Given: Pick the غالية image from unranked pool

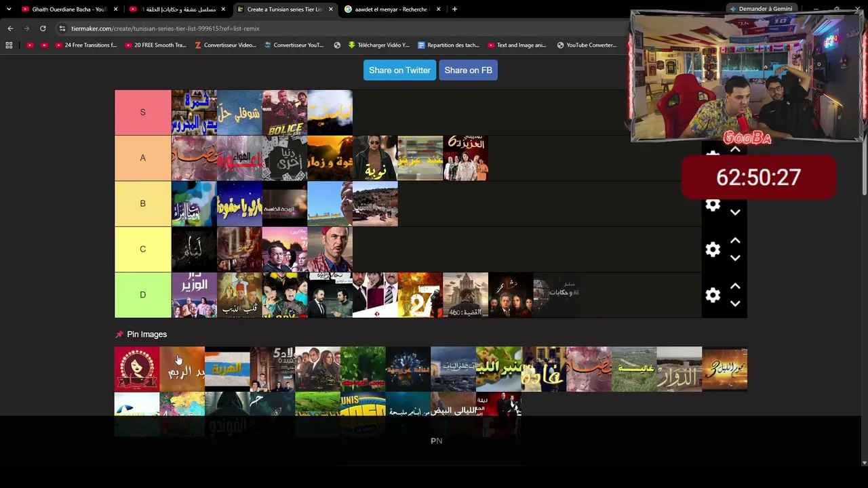Looking at the screenshot, I should point(634,369).
